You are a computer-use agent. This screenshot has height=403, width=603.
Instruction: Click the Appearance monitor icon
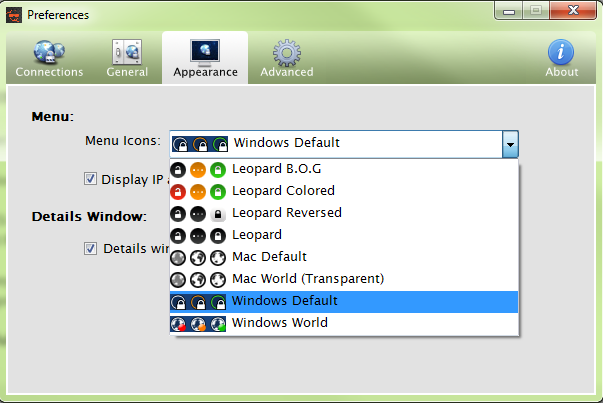point(205,52)
